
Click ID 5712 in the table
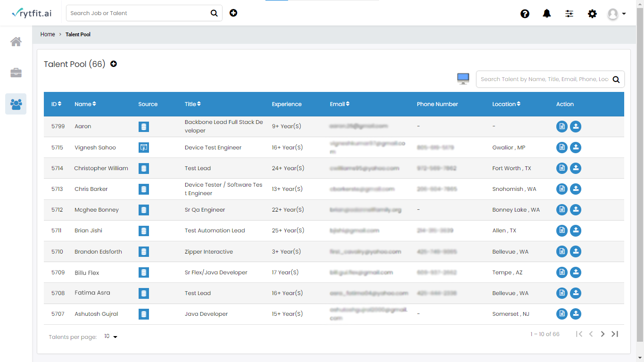[x=57, y=210]
